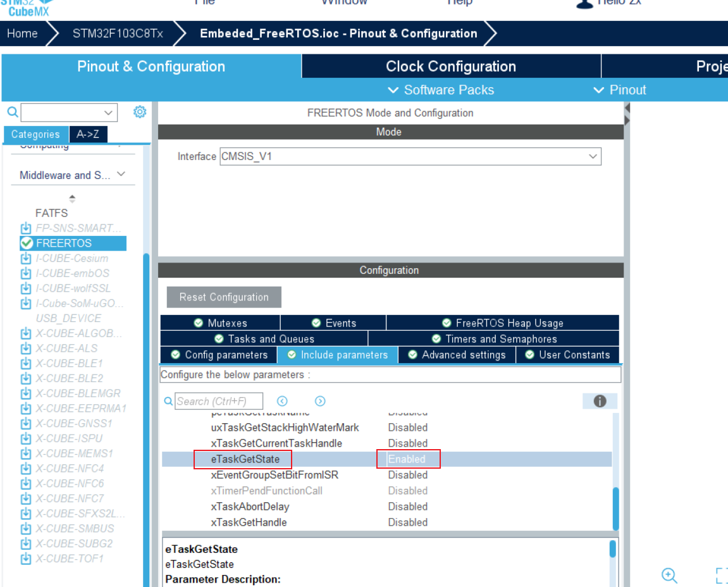Collapse the Middleware and S... category
Screen dimensions: 728x587
tap(121, 174)
